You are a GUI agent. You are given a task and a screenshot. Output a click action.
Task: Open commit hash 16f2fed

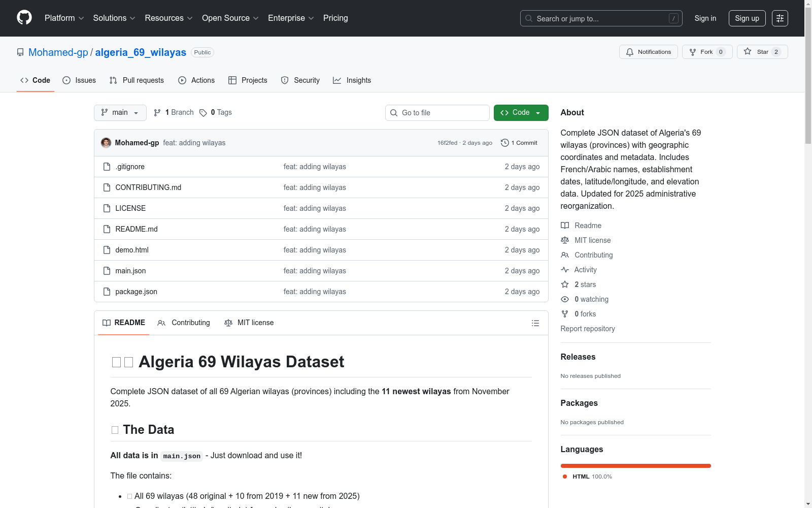pos(447,143)
